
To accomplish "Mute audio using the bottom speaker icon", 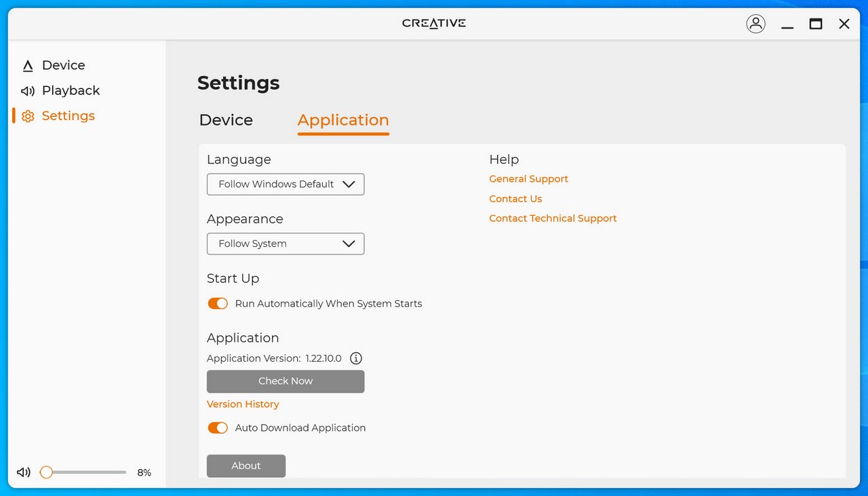I will click(x=24, y=472).
